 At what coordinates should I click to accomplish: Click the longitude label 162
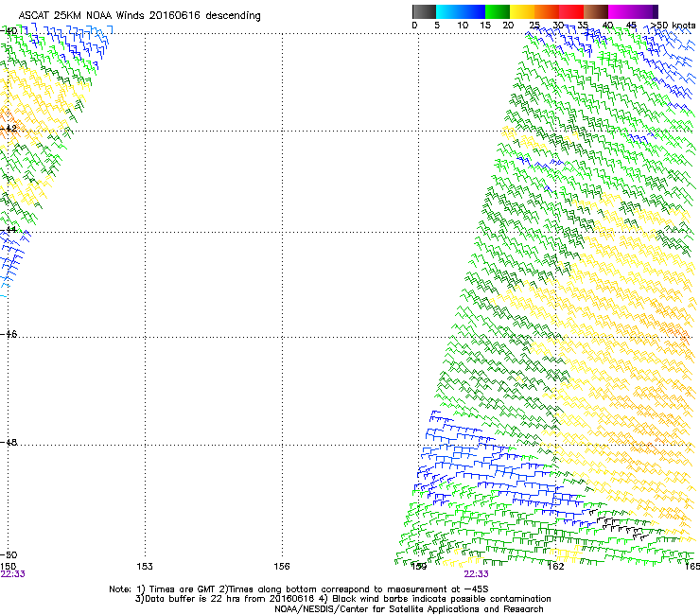pyautogui.click(x=556, y=567)
